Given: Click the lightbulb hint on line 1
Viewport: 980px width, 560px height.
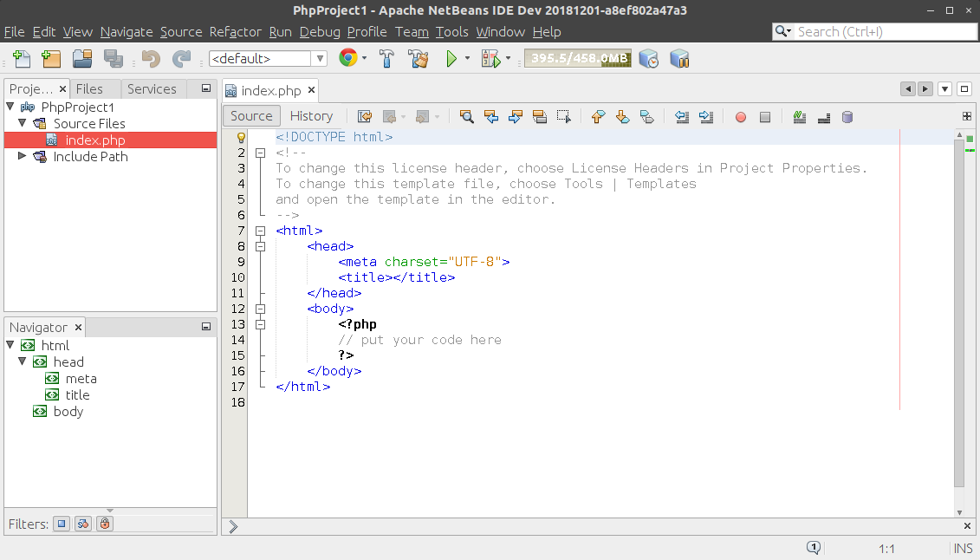Looking at the screenshot, I should (241, 137).
